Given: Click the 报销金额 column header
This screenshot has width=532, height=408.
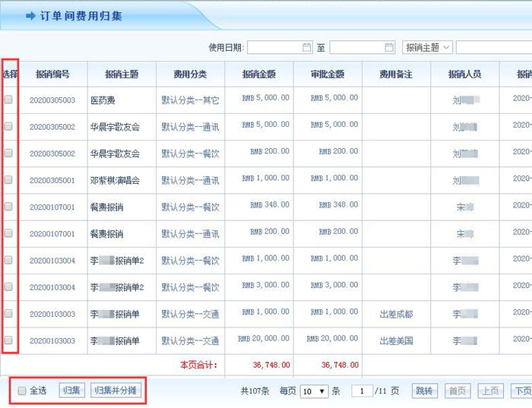Looking at the screenshot, I should coord(258,74).
